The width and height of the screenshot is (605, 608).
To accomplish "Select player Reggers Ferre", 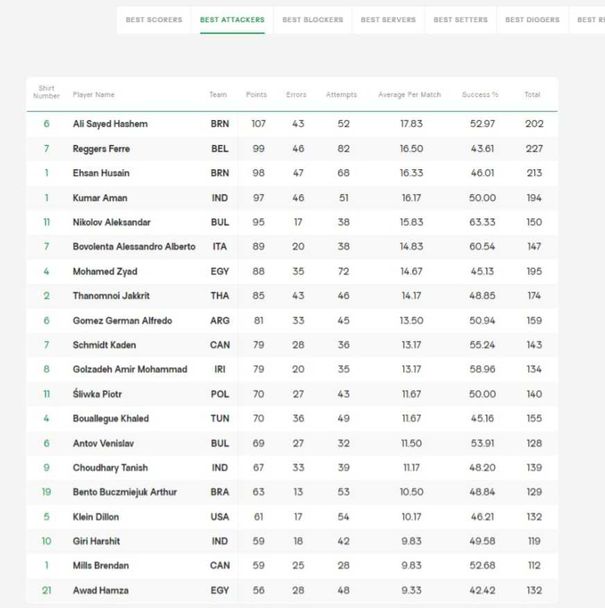I will pos(101,149).
